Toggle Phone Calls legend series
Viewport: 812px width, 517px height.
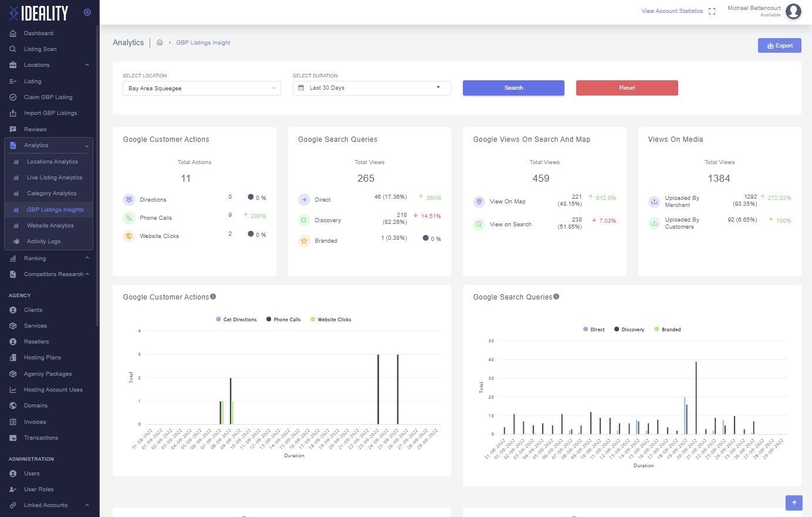283,319
